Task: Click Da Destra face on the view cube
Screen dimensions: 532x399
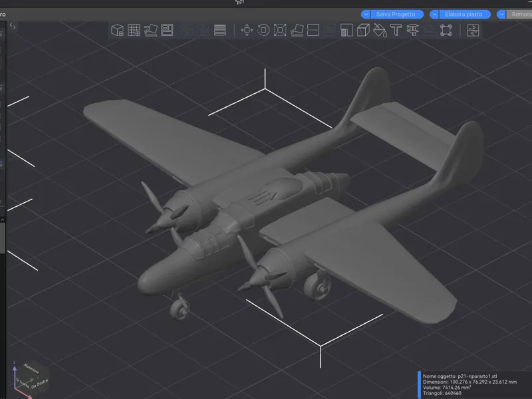Action: (x=40, y=384)
